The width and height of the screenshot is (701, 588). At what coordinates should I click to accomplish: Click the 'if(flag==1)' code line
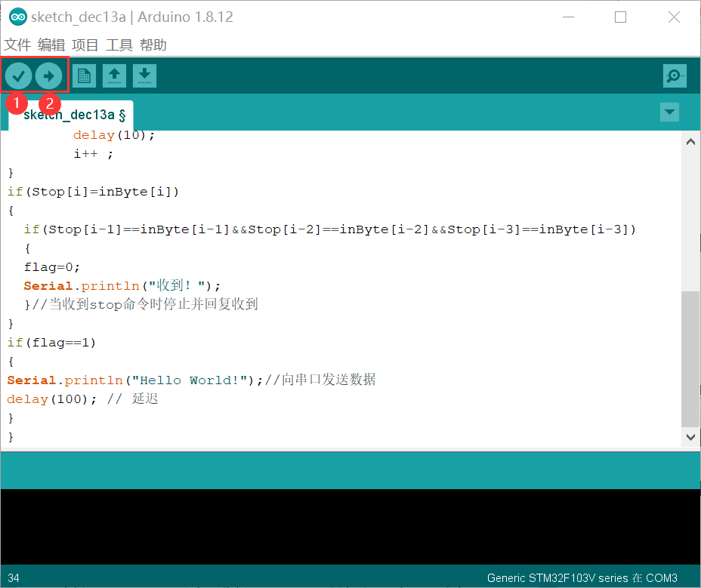coord(51,343)
